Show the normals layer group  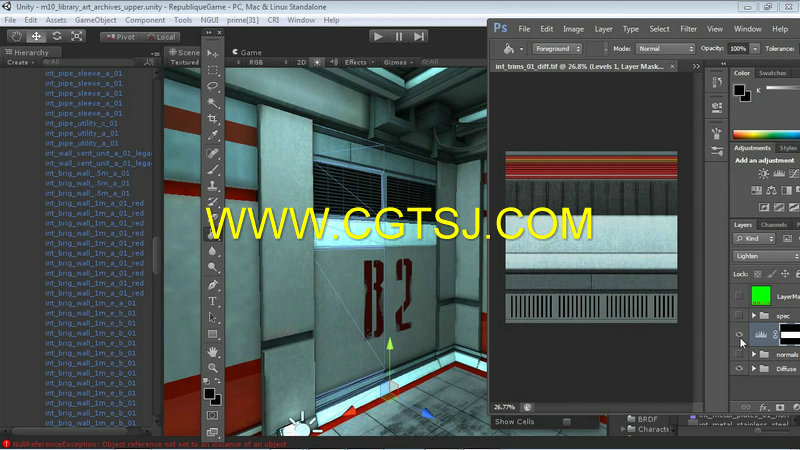pos(739,354)
